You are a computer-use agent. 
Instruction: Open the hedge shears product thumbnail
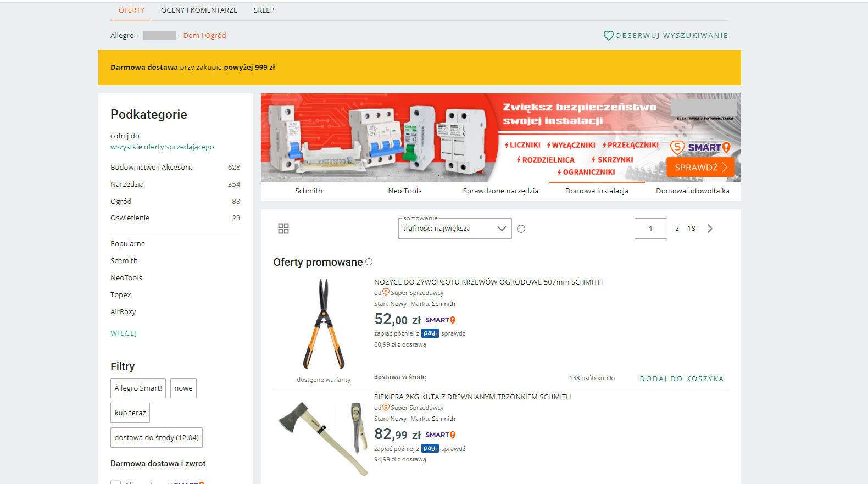(324, 324)
